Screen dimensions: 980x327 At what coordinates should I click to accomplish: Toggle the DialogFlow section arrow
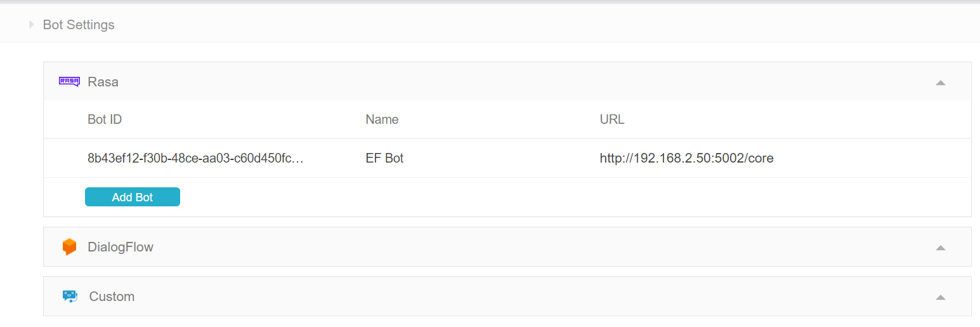click(x=940, y=248)
